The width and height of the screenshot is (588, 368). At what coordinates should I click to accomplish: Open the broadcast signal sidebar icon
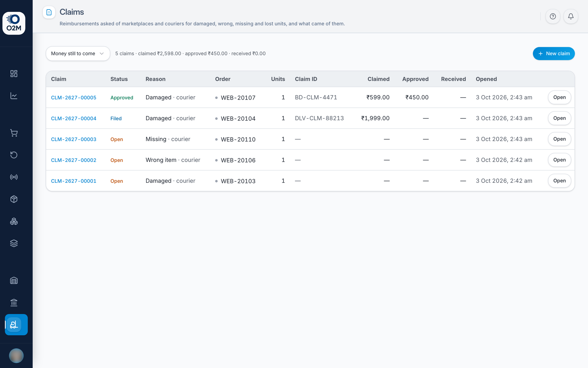pyautogui.click(x=14, y=177)
